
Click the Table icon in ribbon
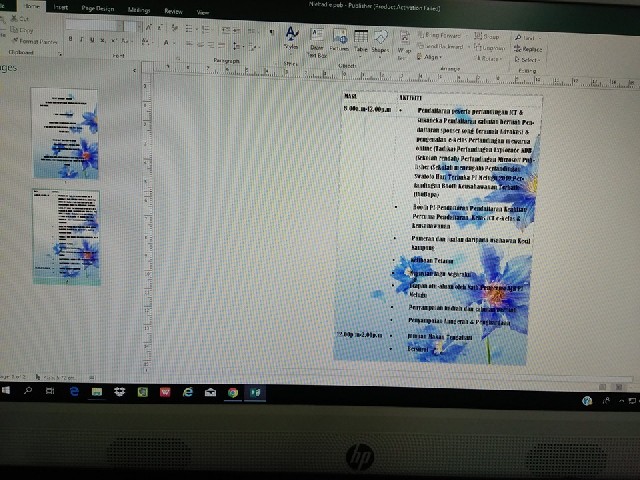[x=360, y=41]
